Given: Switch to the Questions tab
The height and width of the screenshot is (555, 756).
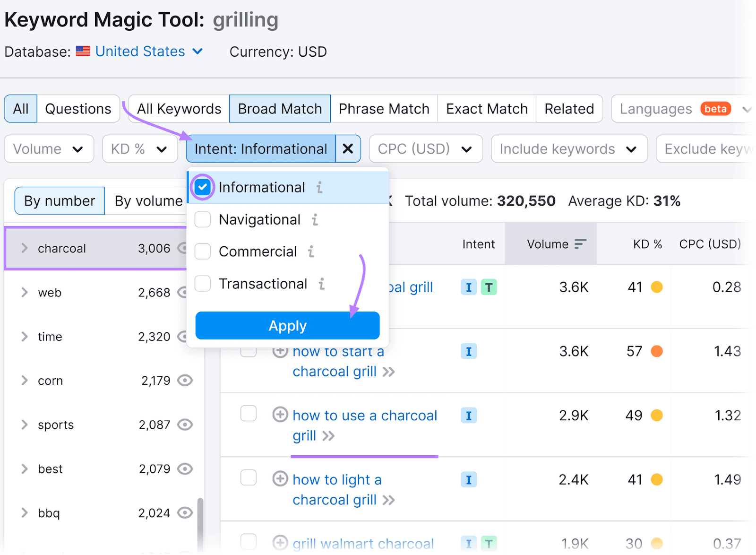Looking at the screenshot, I should (x=78, y=108).
